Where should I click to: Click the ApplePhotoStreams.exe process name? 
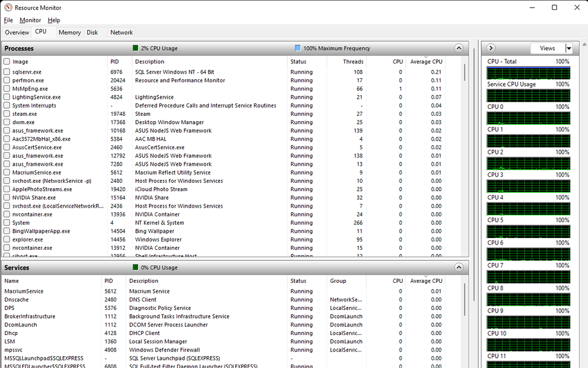[x=42, y=189]
